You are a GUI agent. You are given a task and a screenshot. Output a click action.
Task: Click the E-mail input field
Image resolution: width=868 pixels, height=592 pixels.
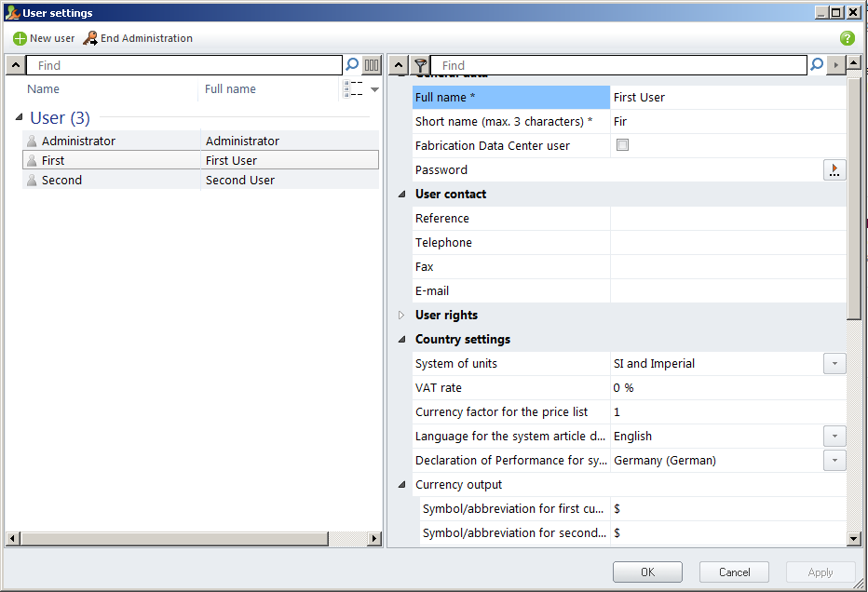click(726, 290)
